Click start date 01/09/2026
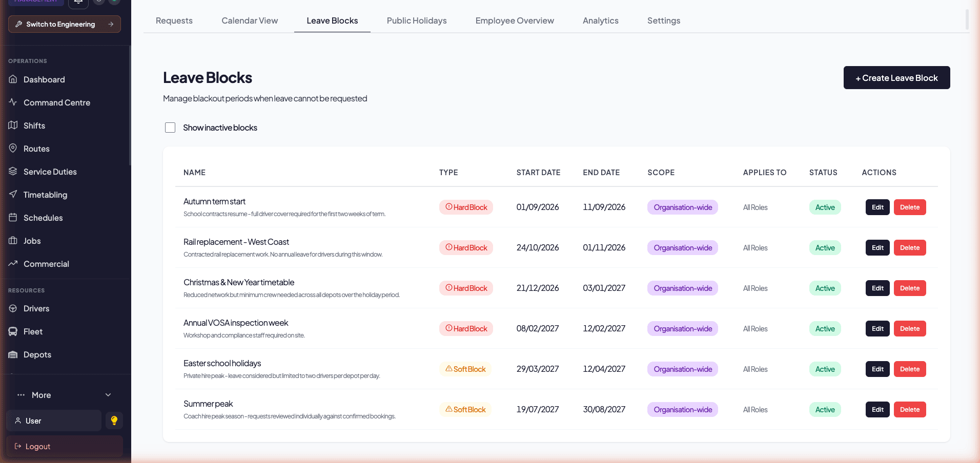Screen dimensions: 980x463 point(538,207)
